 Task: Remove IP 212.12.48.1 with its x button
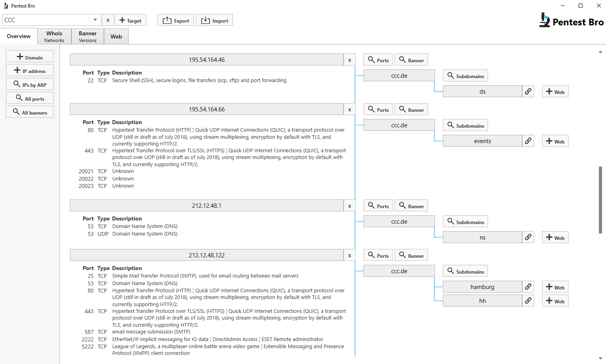[350, 206]
